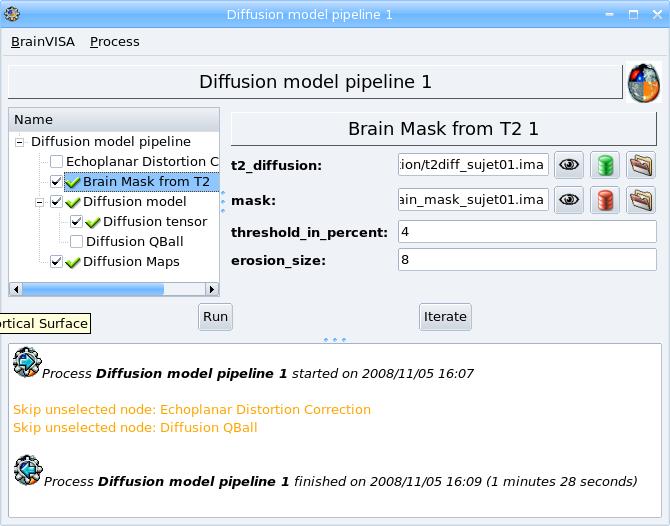Click the tree scrollbar left arrow
Image resolution: width=670 pixels, height=526 pixels.
[16, 289]
